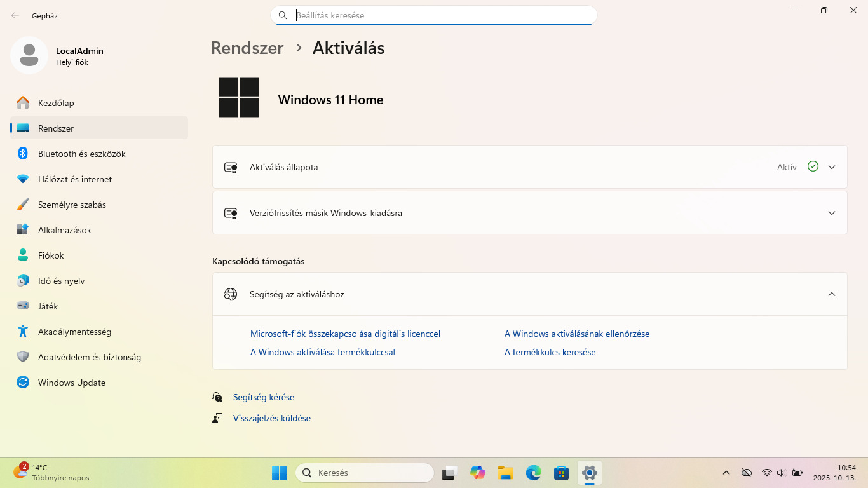Open Windows Update menu item
This screenshot has height=488, width=868.
(99, 383)
